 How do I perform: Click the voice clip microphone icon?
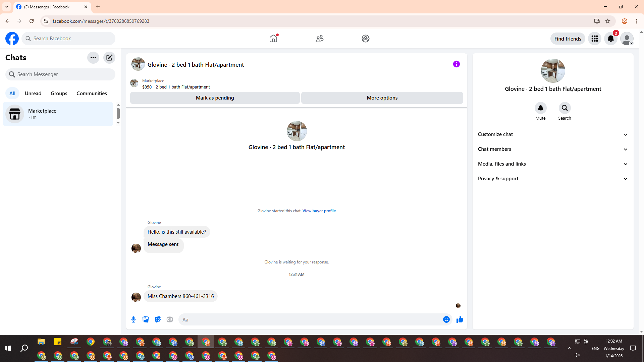[x=133, y=319]
